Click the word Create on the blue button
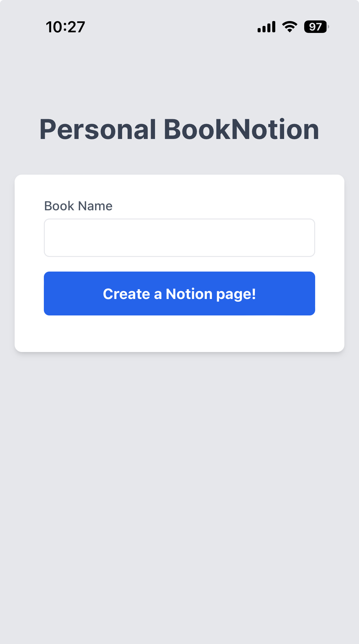This screenshot has width=359, height=644. coord(126,294)
